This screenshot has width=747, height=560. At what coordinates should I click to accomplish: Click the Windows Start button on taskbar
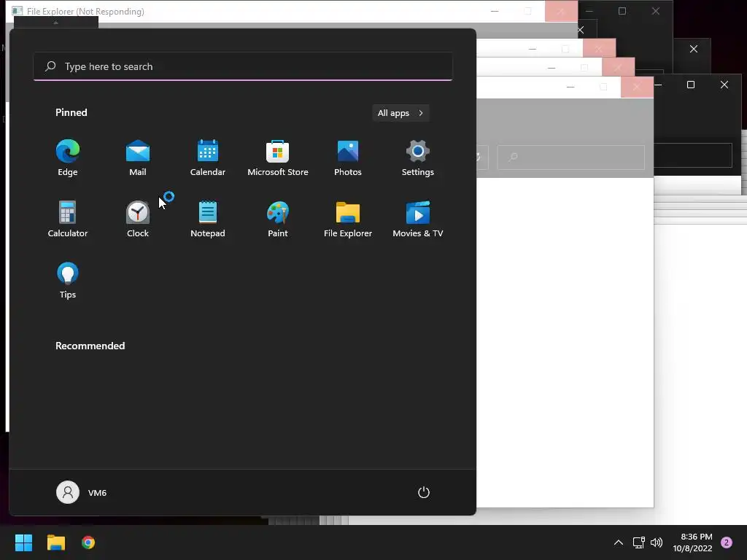pyautogui.click(x=23, y=542)
